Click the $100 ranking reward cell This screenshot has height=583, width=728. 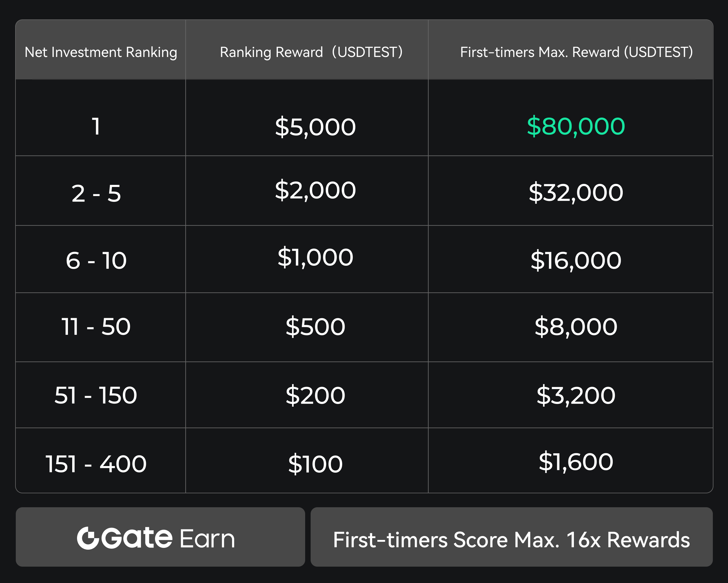point(315,464)
